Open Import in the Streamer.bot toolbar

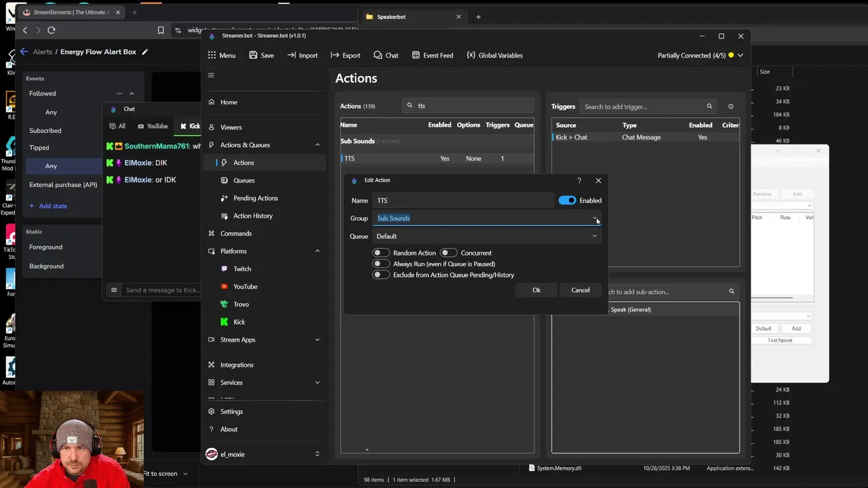click(302, 56)
